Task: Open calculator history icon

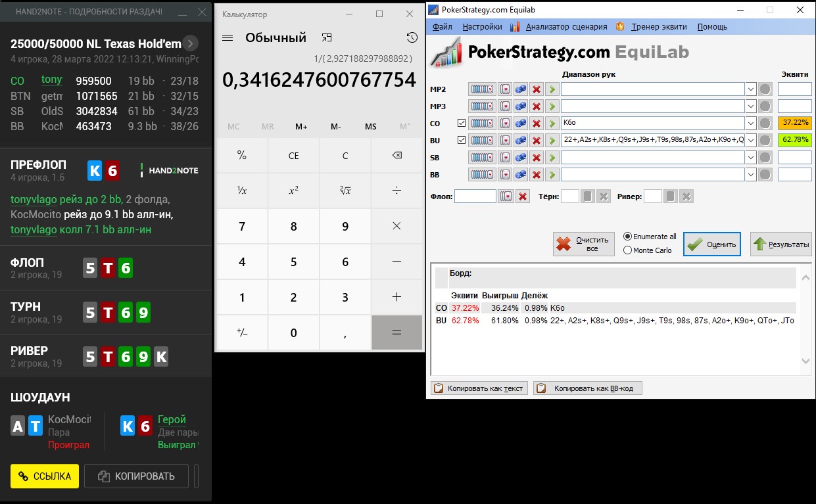Action: [412, 37]
